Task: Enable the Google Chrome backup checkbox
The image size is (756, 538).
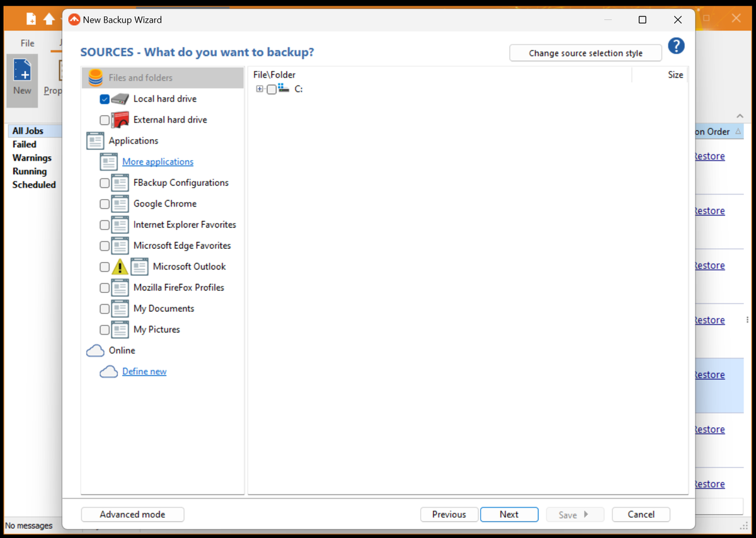Action: [x=105, y=203]
